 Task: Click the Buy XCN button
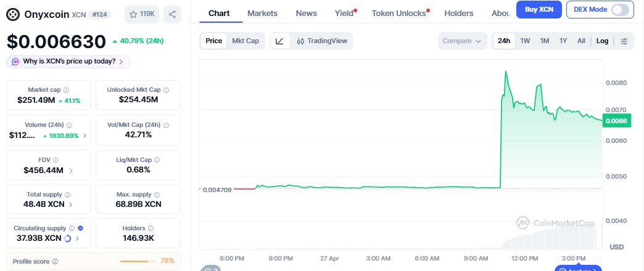tap(539, 9)
